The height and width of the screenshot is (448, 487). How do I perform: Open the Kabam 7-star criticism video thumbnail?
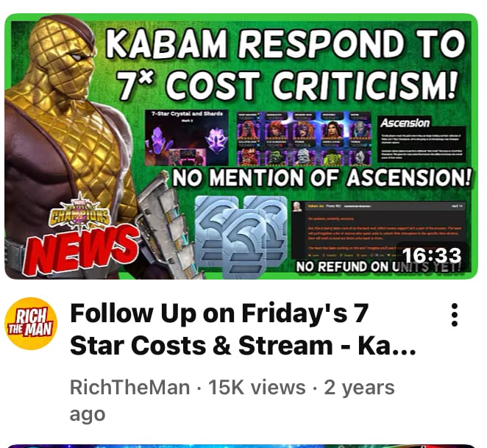[241, 146]
